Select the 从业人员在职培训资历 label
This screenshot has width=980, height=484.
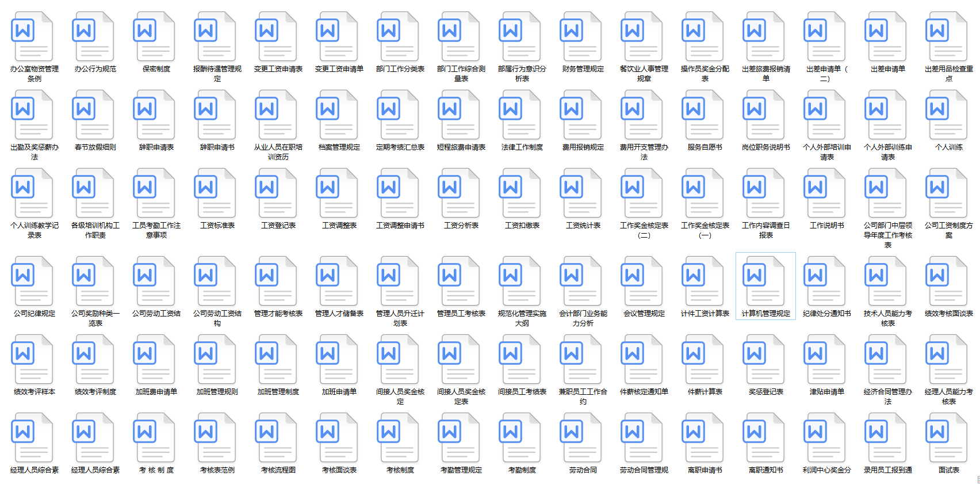[278, 152]
